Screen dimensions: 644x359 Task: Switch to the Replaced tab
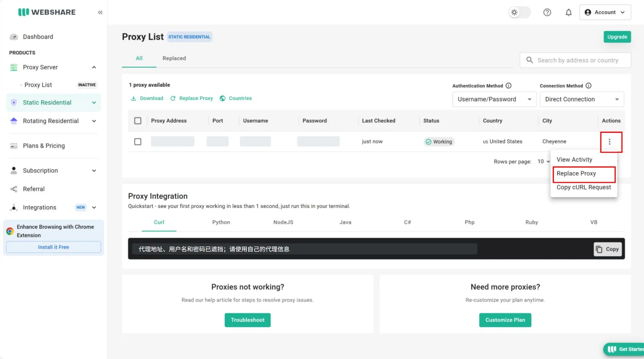[174, 58]
